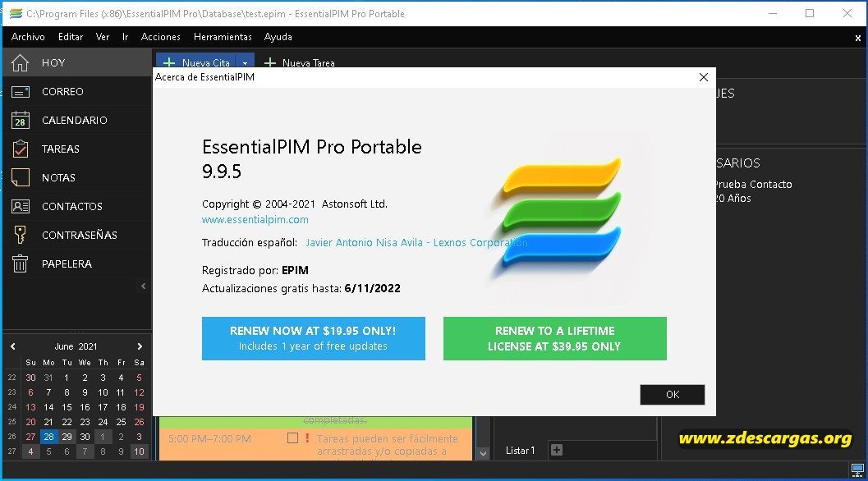
Task: Open the TAREAS checklist icon
Action: click(x=21, y=149)
